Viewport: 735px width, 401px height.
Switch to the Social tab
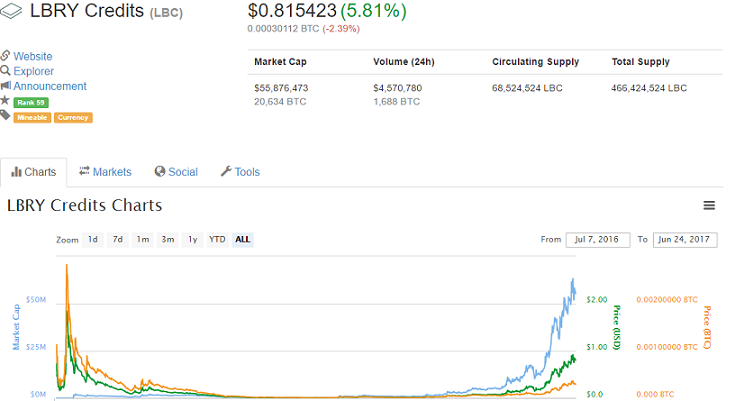pos(176,172)
